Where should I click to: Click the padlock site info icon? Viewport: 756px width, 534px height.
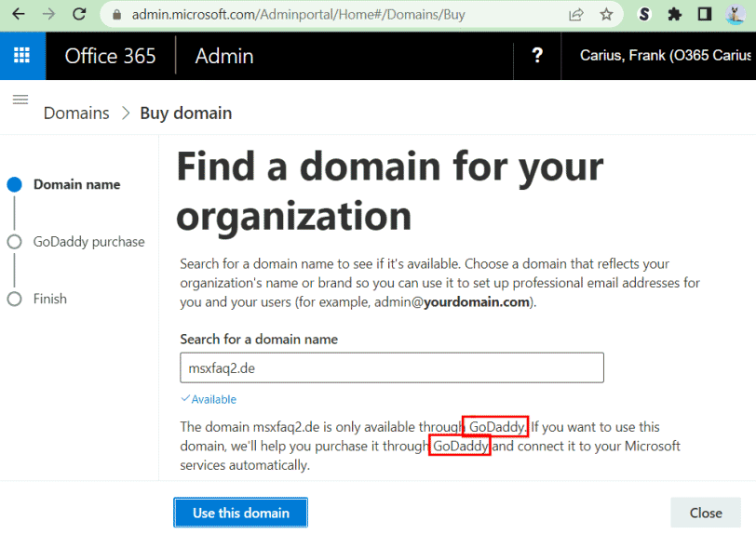pyautogui.click(x=116, y=15)
